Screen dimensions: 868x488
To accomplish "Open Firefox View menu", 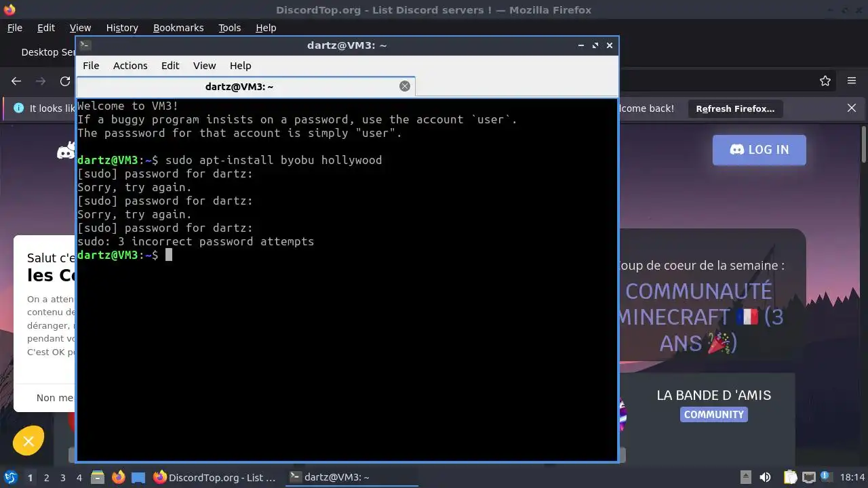I will click(x=80, y=28).
